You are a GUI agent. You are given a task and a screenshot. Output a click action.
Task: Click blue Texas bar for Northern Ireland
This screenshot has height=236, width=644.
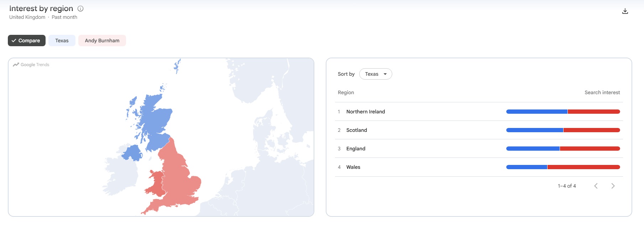(x=537, y=112)
